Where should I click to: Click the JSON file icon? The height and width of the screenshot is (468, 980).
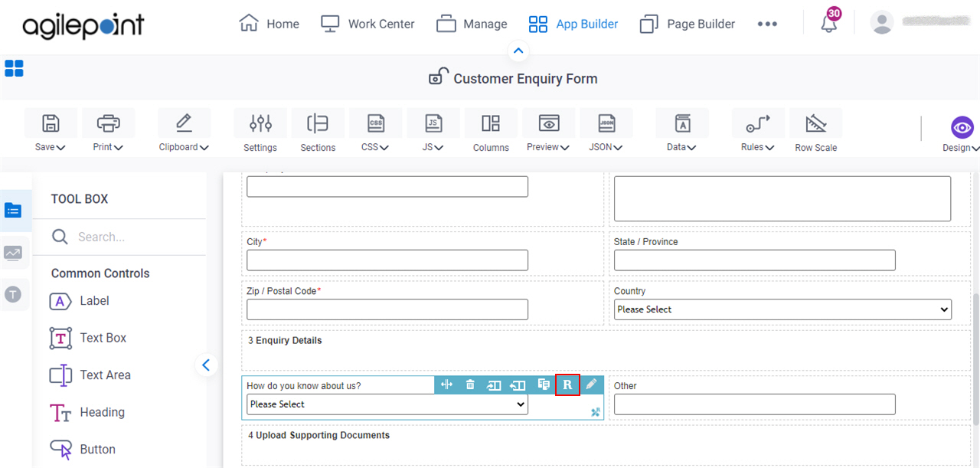(606, 123)
